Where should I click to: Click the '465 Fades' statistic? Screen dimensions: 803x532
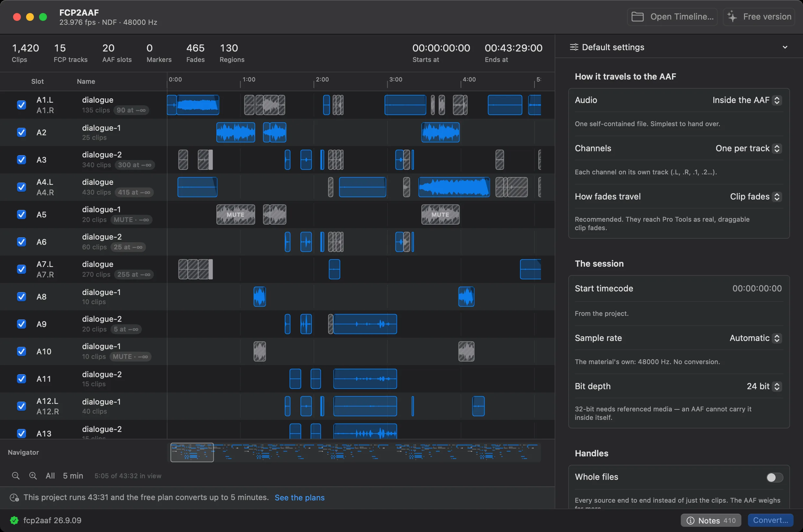(x=195, y=53)
